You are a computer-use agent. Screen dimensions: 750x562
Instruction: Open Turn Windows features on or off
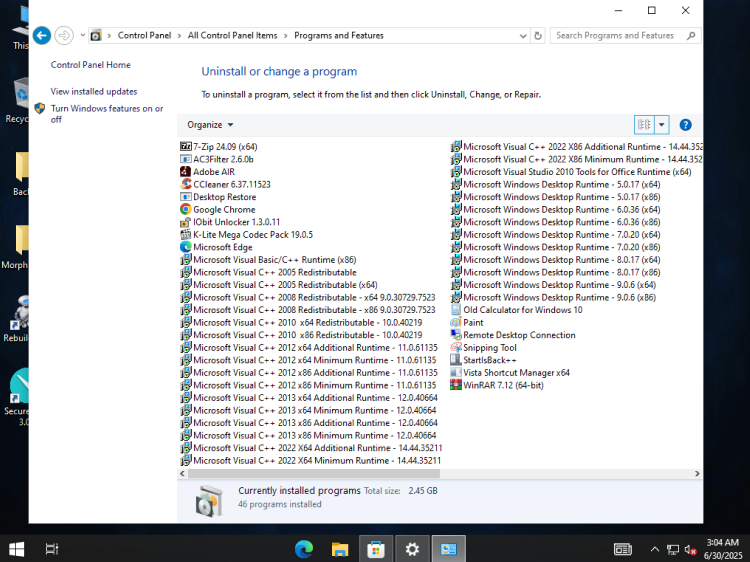pyautogui.click(x=107, y=114)
